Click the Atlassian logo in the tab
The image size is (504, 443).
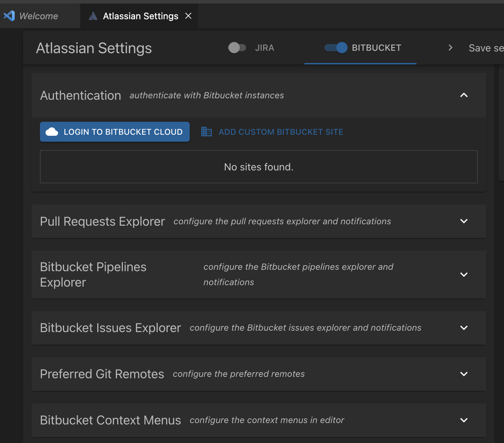click(93, 16)
